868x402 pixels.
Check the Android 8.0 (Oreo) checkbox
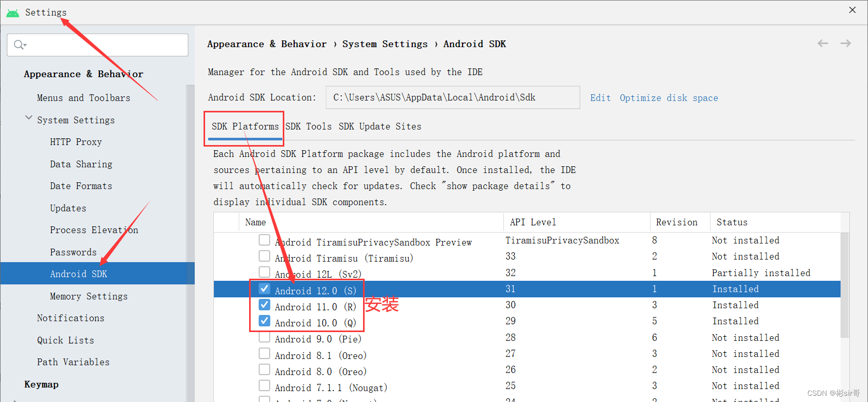(265, 369)
